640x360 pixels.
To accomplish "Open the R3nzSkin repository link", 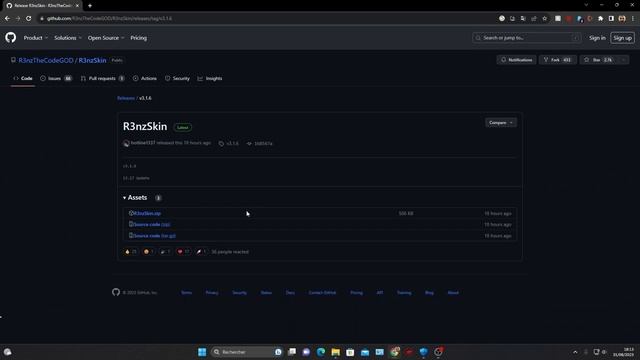I will pos(92,60).
